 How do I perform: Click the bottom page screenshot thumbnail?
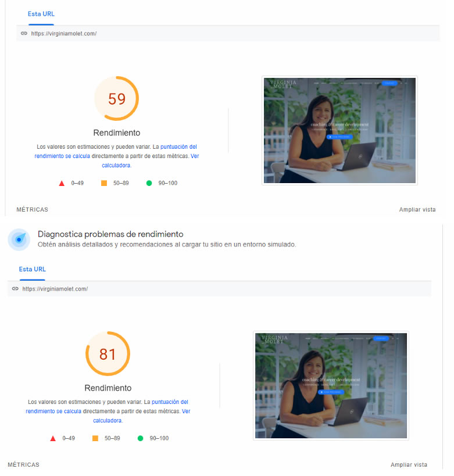pos(331,385)
